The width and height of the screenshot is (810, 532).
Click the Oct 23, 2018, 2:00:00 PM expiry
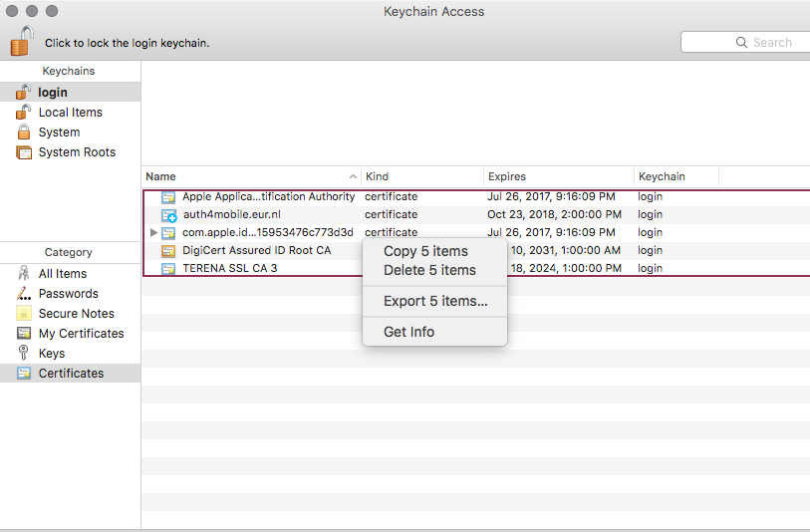554,214
